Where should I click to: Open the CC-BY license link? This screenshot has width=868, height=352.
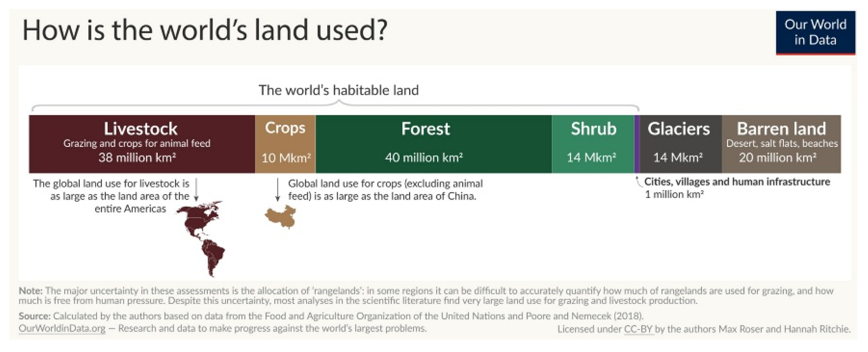pyautogui.click(x=638, y=329)
